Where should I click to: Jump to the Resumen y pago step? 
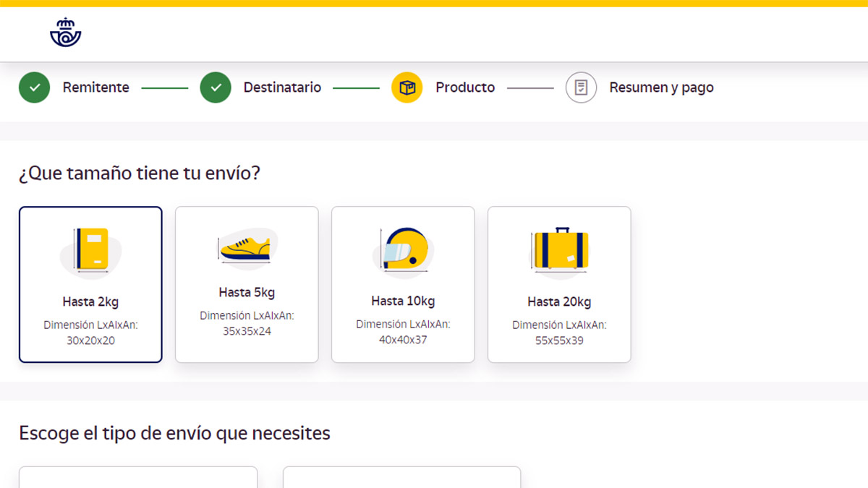[661, 87]
